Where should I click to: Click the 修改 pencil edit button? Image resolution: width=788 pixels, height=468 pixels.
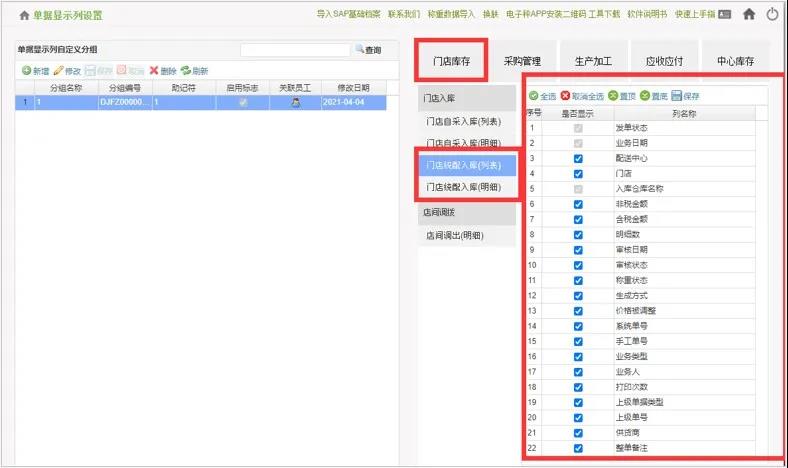coord(67,71)
